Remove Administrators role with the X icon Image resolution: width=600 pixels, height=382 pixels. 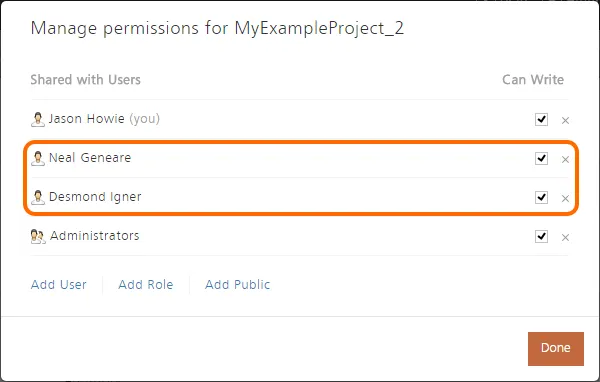pyautogui.click(x=565, y=238)
